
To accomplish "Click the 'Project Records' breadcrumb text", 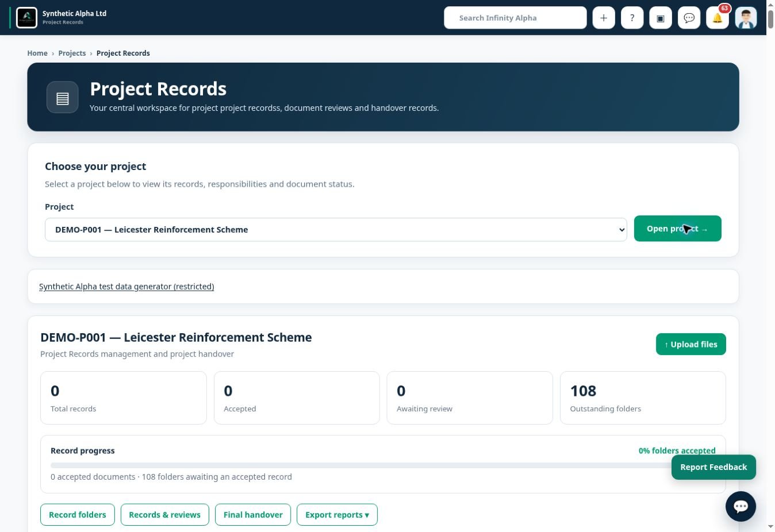I will click(x=123, y=53).
